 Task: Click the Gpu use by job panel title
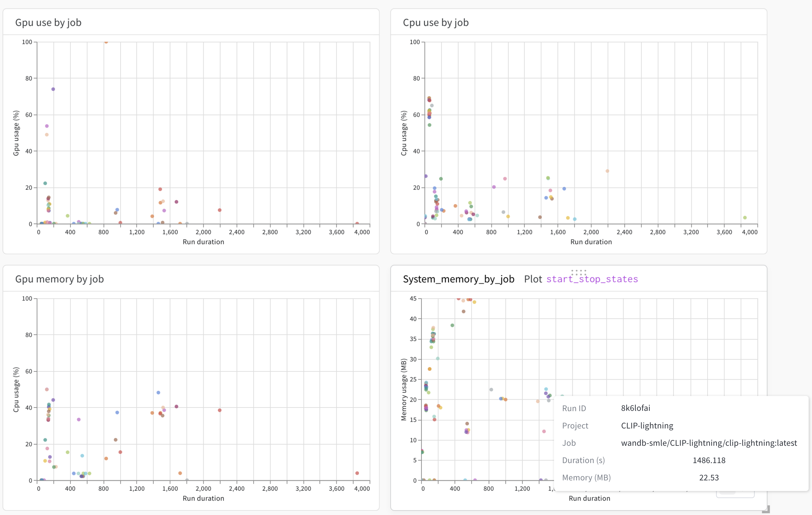click(x=48, y=22)
